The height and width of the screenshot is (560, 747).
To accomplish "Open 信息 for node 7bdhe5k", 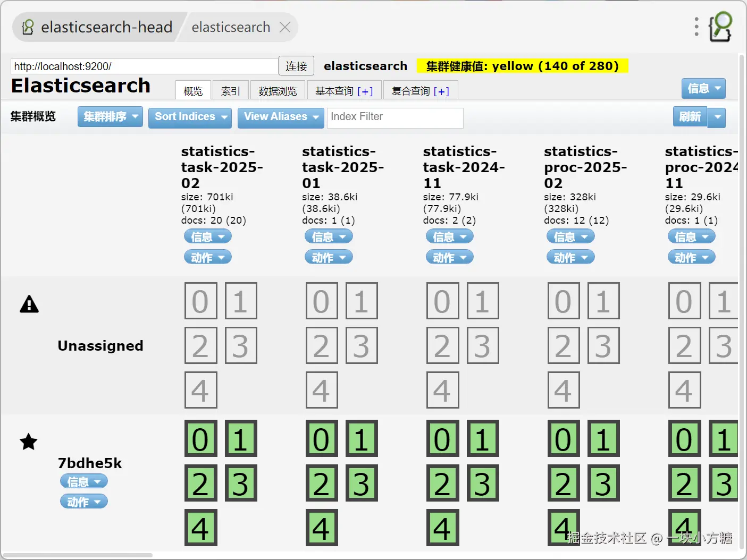I will tap(83, 481).
